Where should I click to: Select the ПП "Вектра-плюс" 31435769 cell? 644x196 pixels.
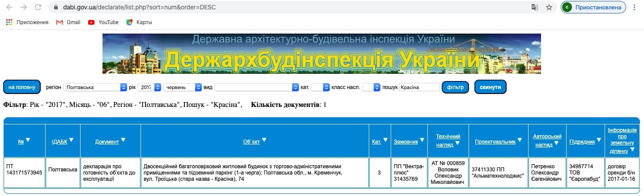point(409,173)
